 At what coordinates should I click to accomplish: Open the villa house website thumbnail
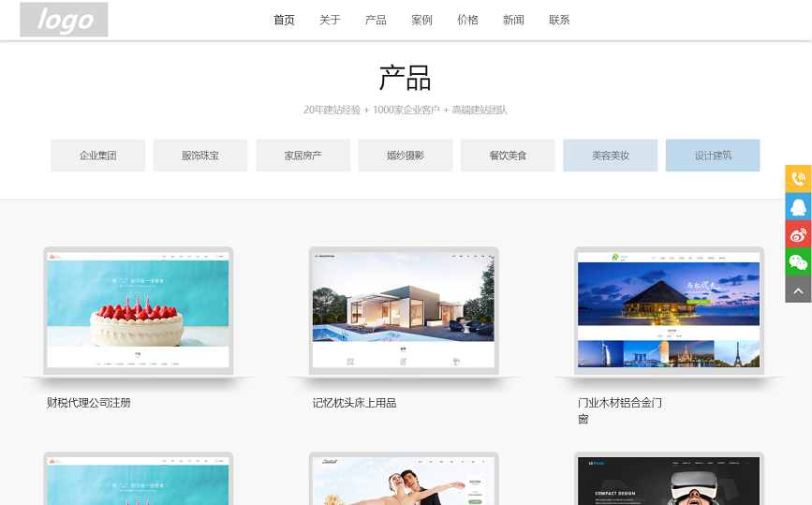(x=404, y=311)
